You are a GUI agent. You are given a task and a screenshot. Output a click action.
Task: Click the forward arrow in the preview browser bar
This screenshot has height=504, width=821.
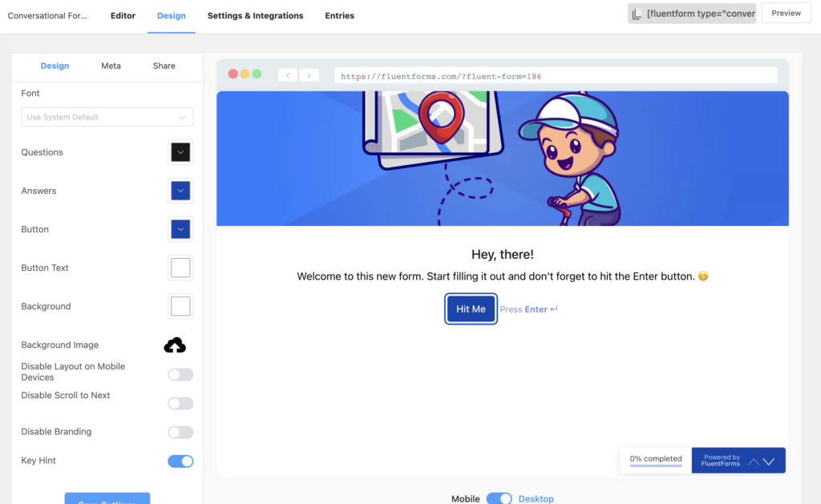(309, 75)
